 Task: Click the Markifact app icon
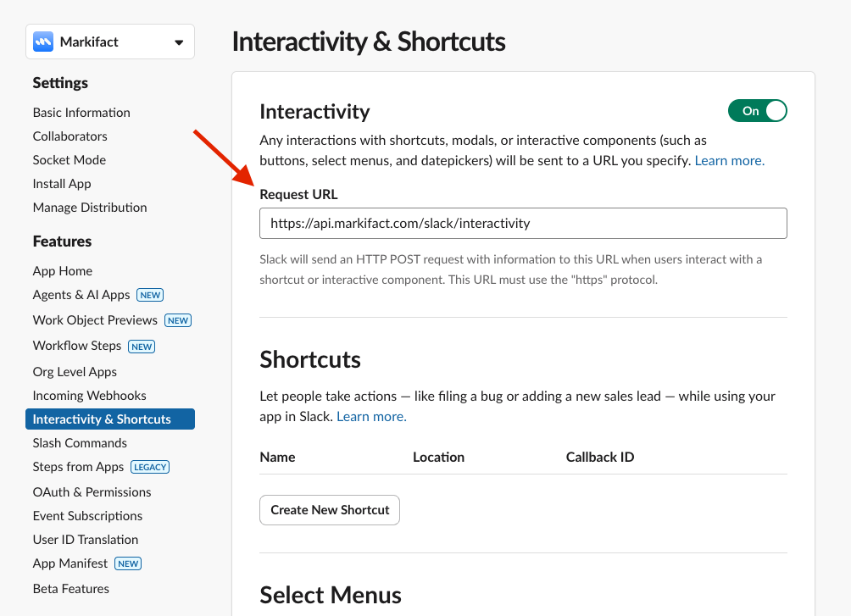click(x=43, y=41)
